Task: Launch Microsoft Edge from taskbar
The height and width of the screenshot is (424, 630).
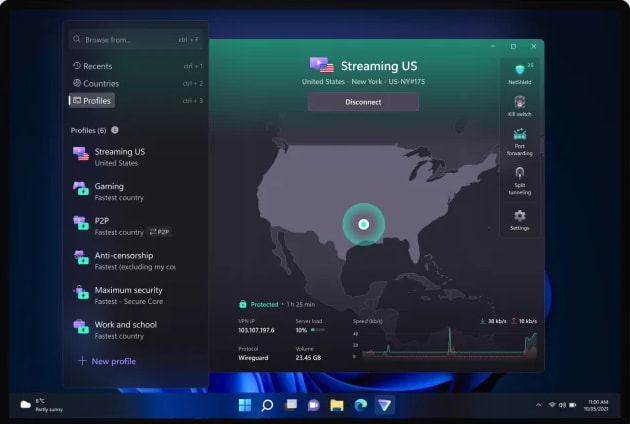Action: tap(360, 405)
